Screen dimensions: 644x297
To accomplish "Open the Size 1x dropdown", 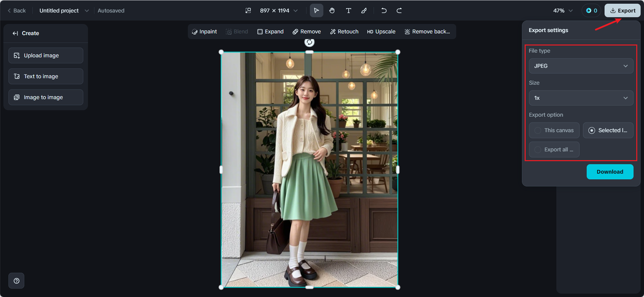I will pyautogui.click(x=581, y=98).
